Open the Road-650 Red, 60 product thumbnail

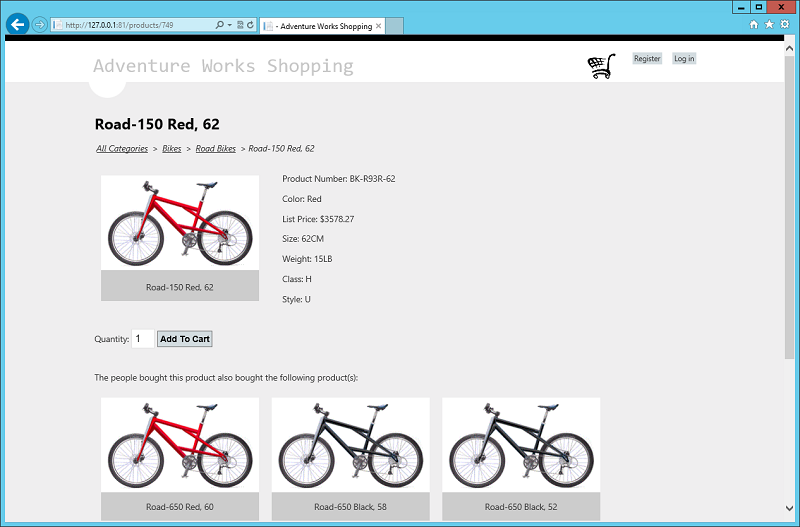[x=180, y=445]
